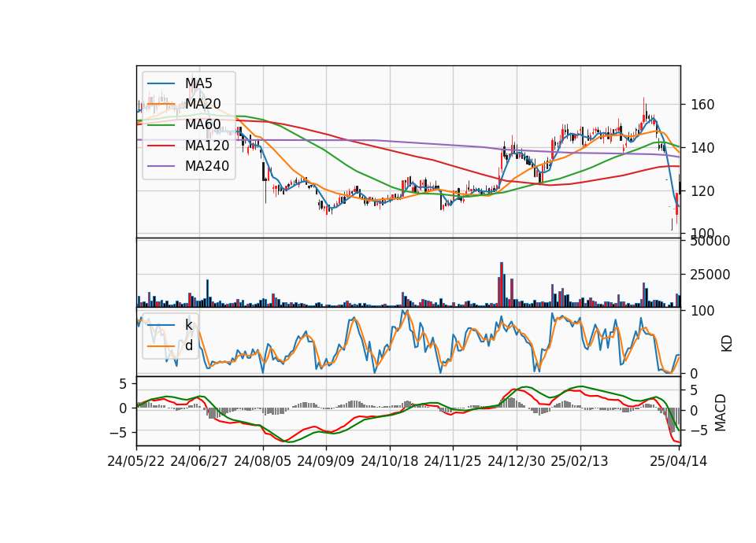
Task: Click the 25/02/13 date axis label
Action: tap(580, 462)
